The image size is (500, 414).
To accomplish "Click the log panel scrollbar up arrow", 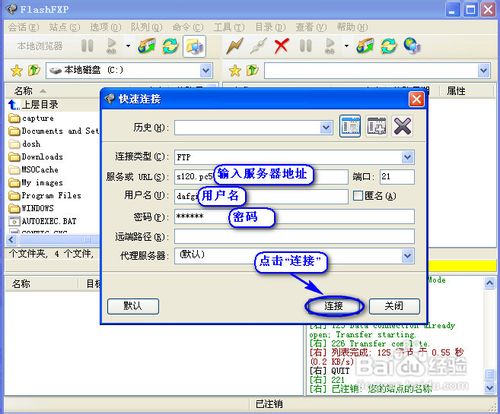I will point(490,283).
